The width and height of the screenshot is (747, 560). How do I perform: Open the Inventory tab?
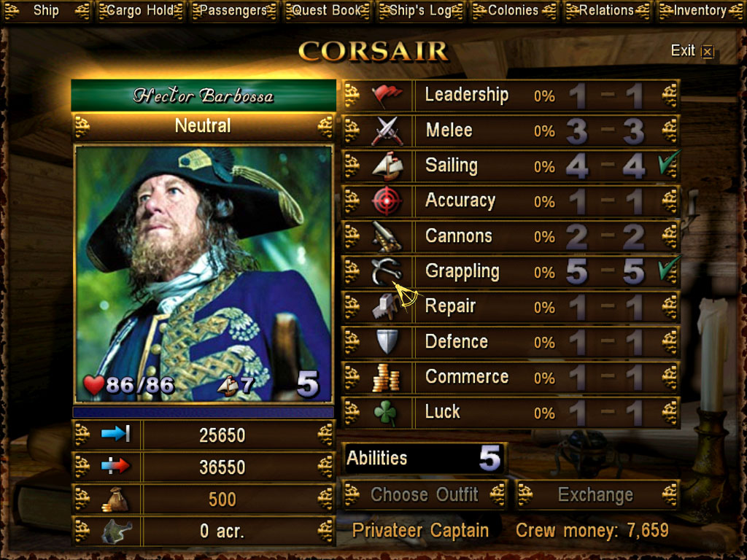700,11
